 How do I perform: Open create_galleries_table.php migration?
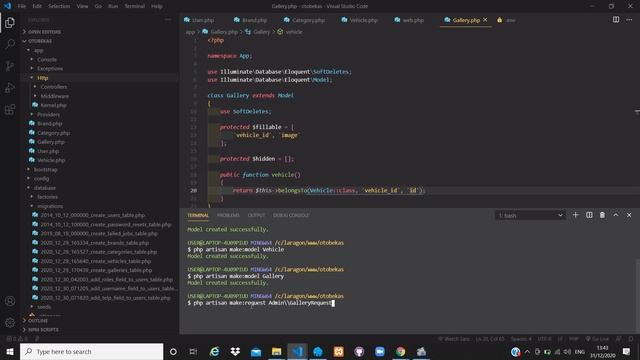click(x=96, y=270)
